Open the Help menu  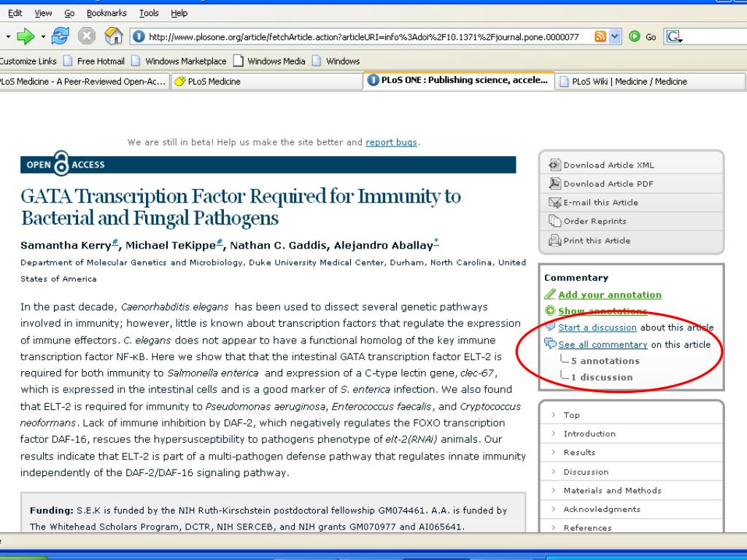(179, 13)
